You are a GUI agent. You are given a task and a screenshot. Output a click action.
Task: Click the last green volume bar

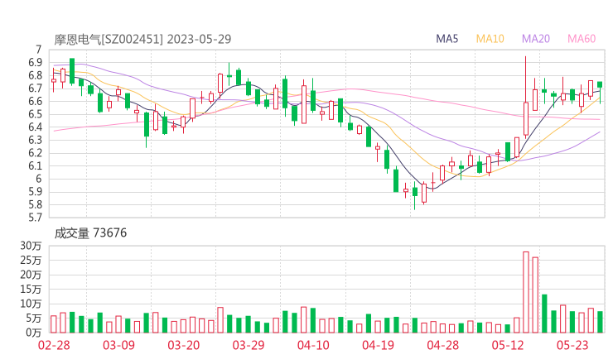pos(600,322)
